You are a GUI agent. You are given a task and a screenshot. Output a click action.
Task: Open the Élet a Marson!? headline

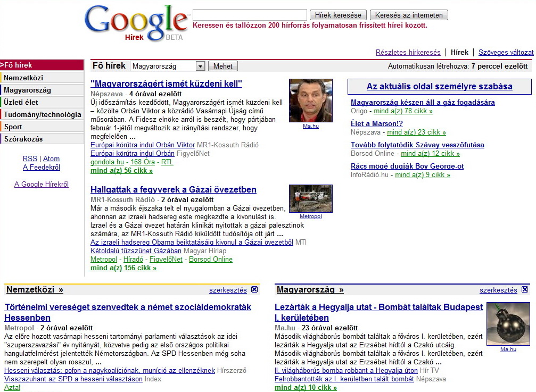[x=377, y=123]
